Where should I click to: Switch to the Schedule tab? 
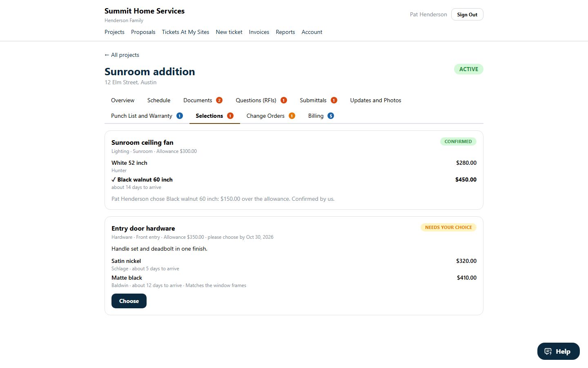pyautogui.click(x=159, y=100)
